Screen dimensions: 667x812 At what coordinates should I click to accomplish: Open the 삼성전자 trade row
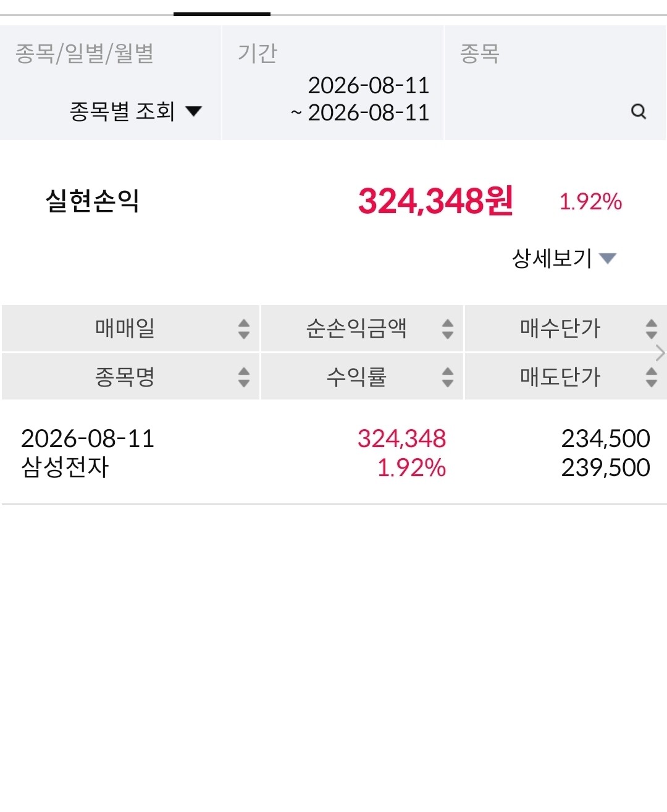point(333,453)
